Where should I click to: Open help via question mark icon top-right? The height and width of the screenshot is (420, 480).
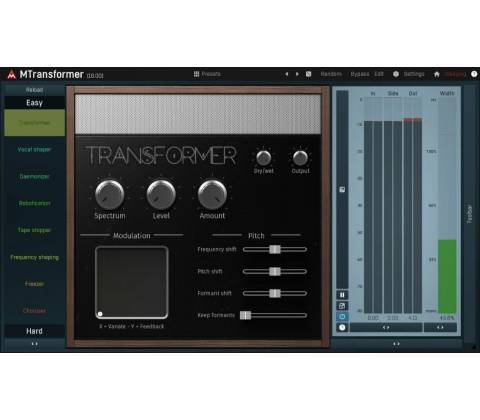point(474,74)
